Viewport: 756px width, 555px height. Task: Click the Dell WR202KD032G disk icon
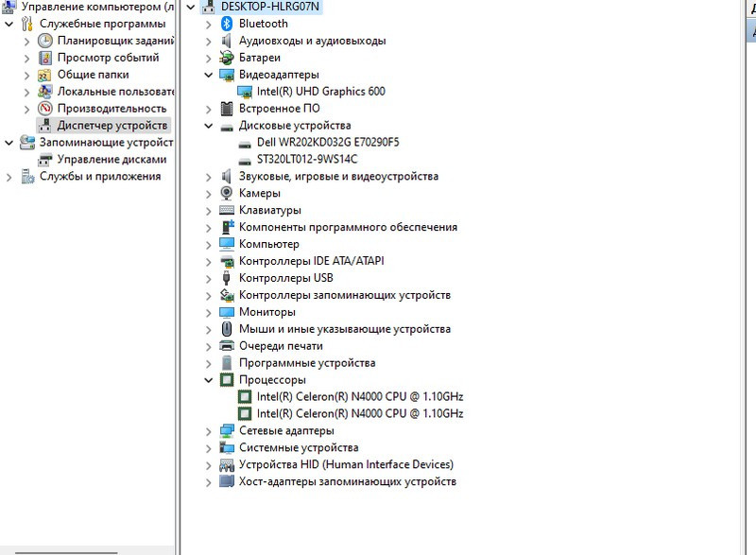(x=245, y=143)
